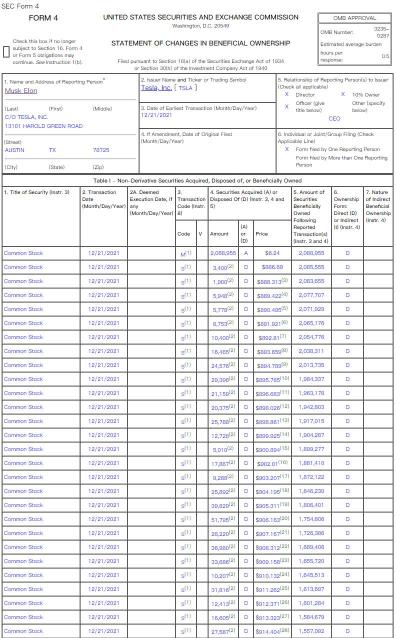Click the AUSTIN city field

(15, 150)
